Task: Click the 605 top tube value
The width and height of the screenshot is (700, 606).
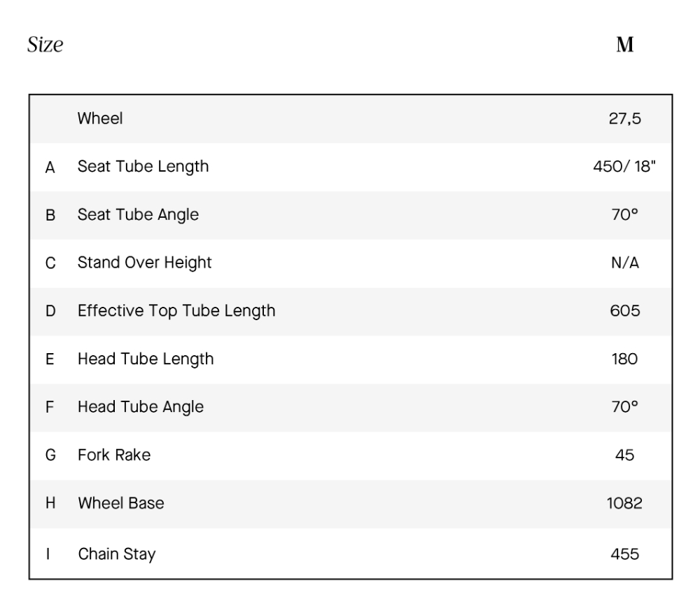Action: tap(624, 311)
